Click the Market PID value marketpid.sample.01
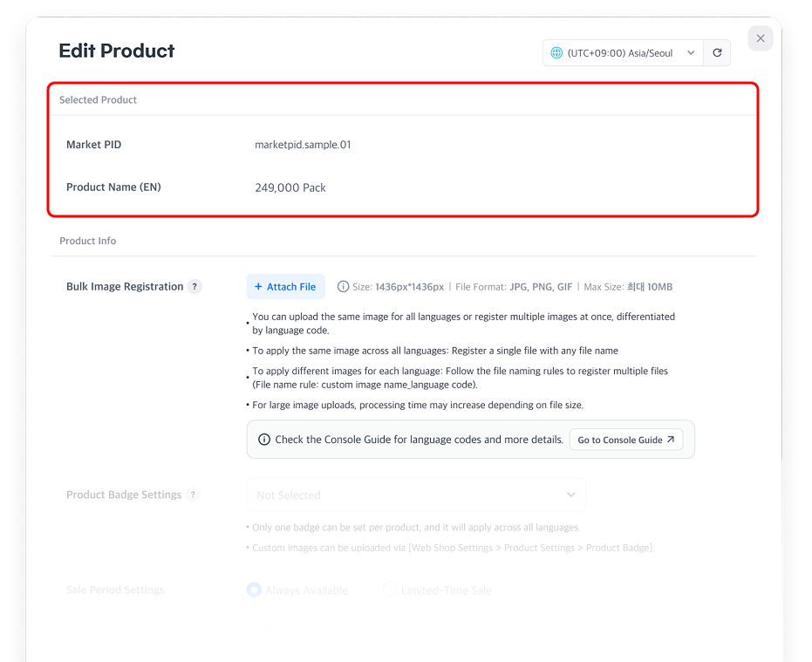 pos(303,145)
